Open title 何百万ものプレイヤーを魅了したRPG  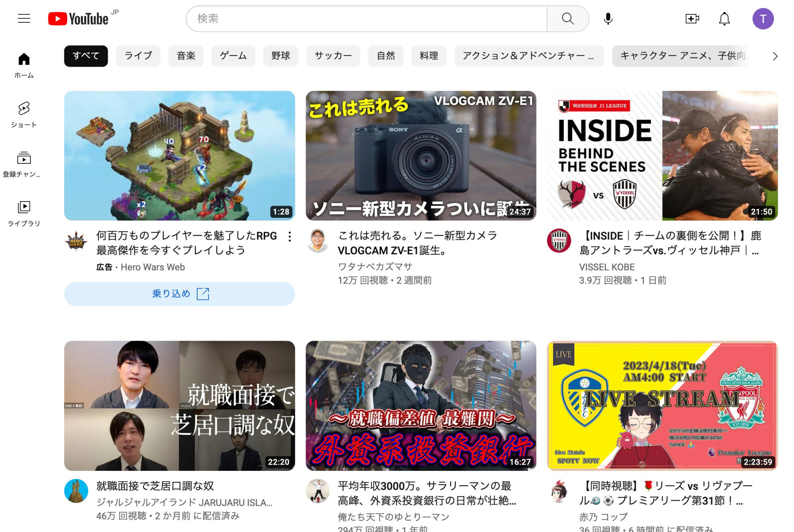pyautogui.click(x=187, y=243)
